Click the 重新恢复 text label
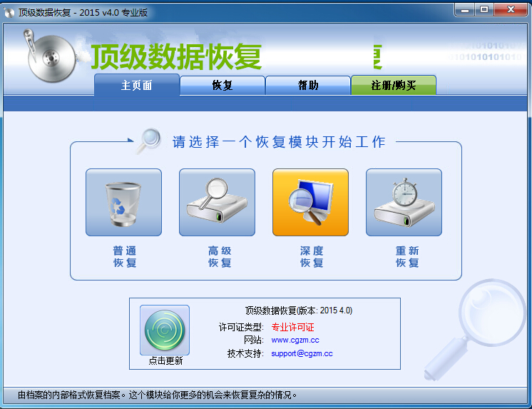Image resolution: width=532 pixels, height=409 pixels. point(407,257)
